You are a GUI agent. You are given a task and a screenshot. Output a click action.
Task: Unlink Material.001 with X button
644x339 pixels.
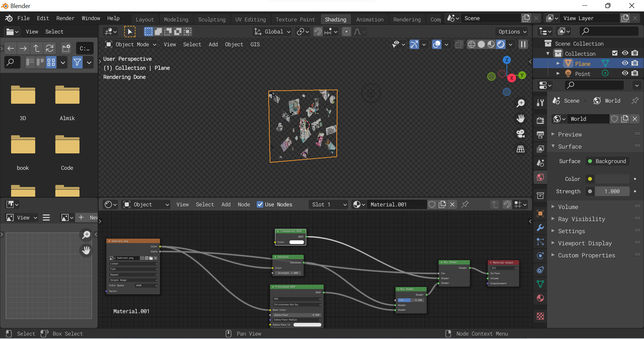(x=452, y=204)
